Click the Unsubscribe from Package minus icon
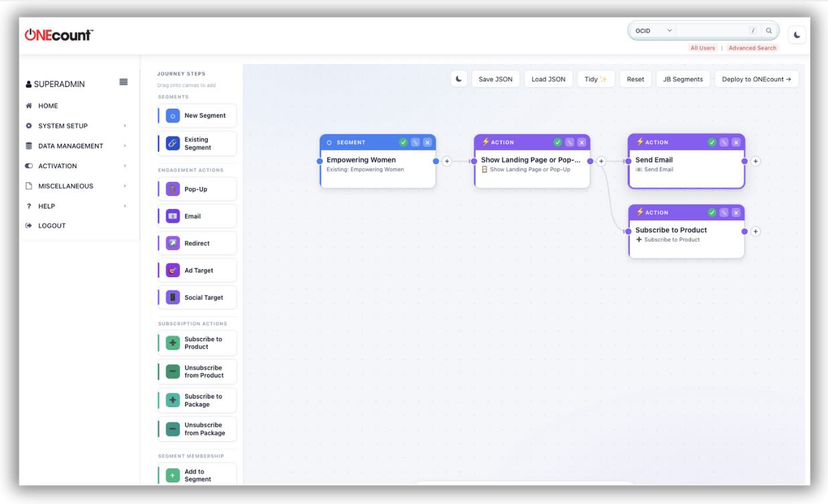The width and height of the screenshot is (828, 504). pyautogui.click(x=173, y=429)
